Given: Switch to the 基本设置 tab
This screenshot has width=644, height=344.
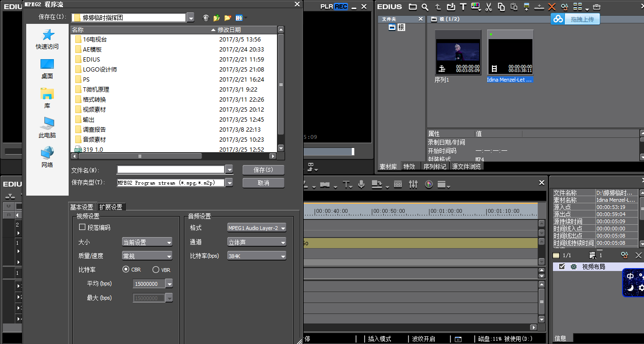Looking at the screenshot, I should tap(82, 207).
